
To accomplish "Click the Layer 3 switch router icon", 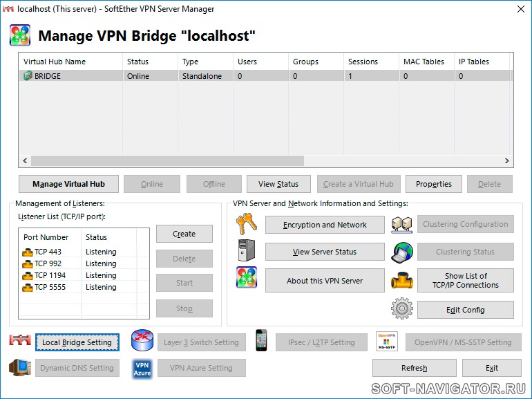I will 142,340.
